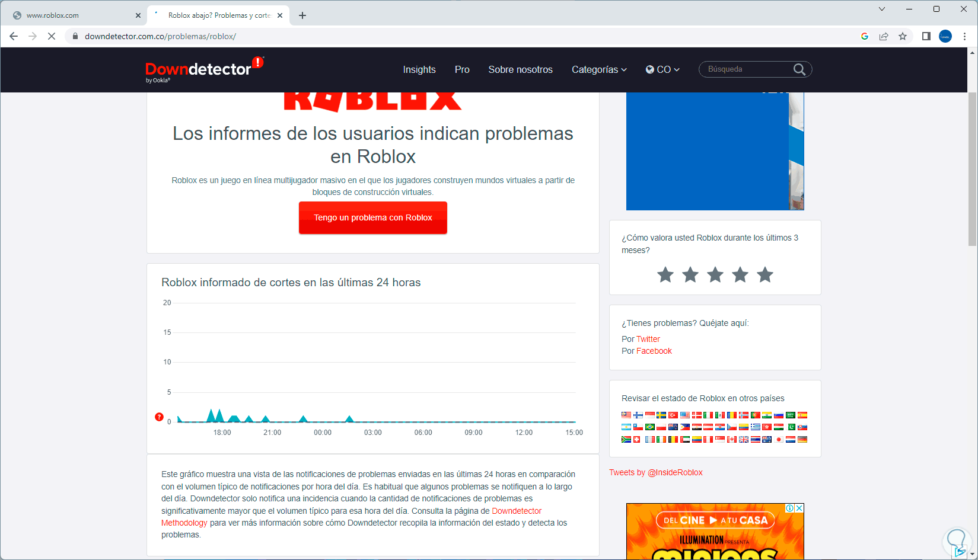This screenshot has width=978, height=560.
Task: Select the United States flag
Action: pos(685,415)
